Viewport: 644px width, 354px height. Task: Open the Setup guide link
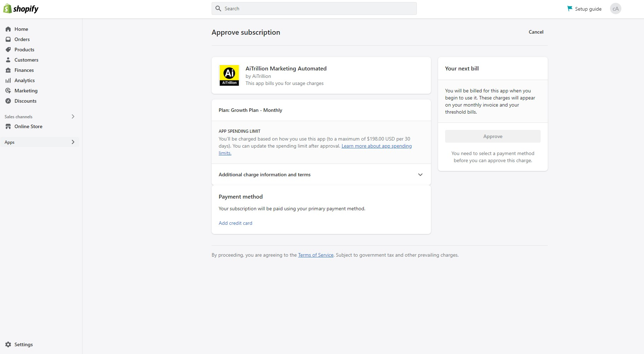pyautogui.click(x=588, y=9)
